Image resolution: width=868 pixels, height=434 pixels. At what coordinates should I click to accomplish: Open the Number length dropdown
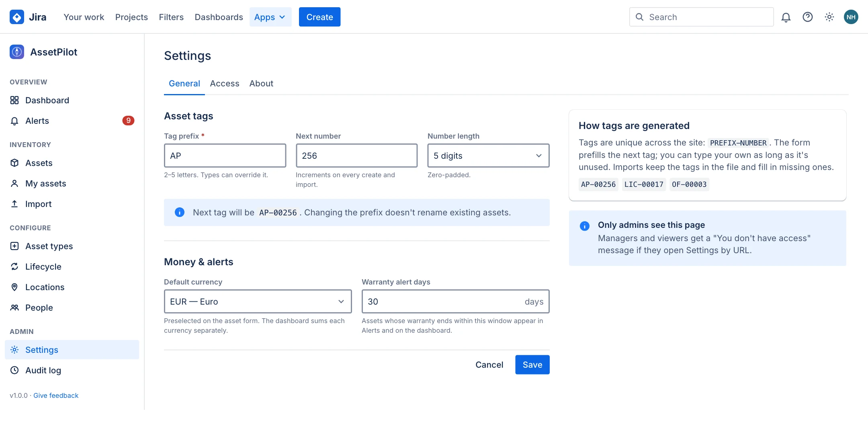[488, 156]
